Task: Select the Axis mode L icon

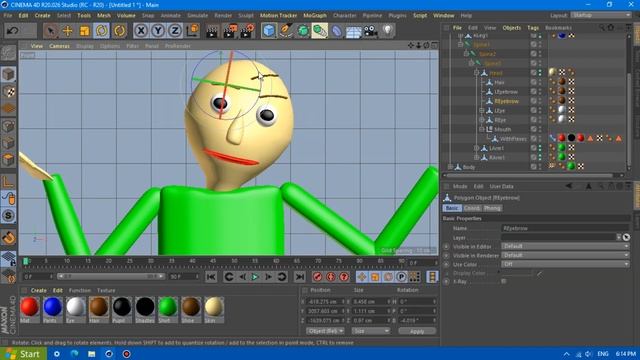Action: (8, 182)
